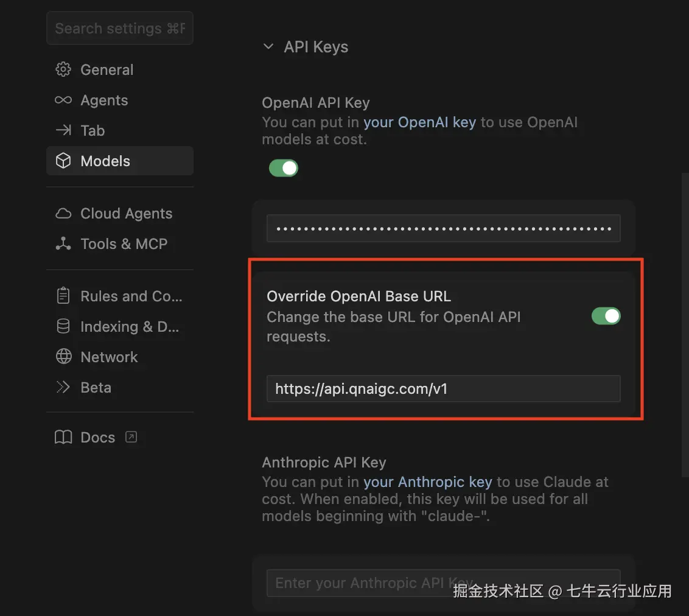
Task: Click the 'API Keys' section heading
Action: tap(316, 47)
